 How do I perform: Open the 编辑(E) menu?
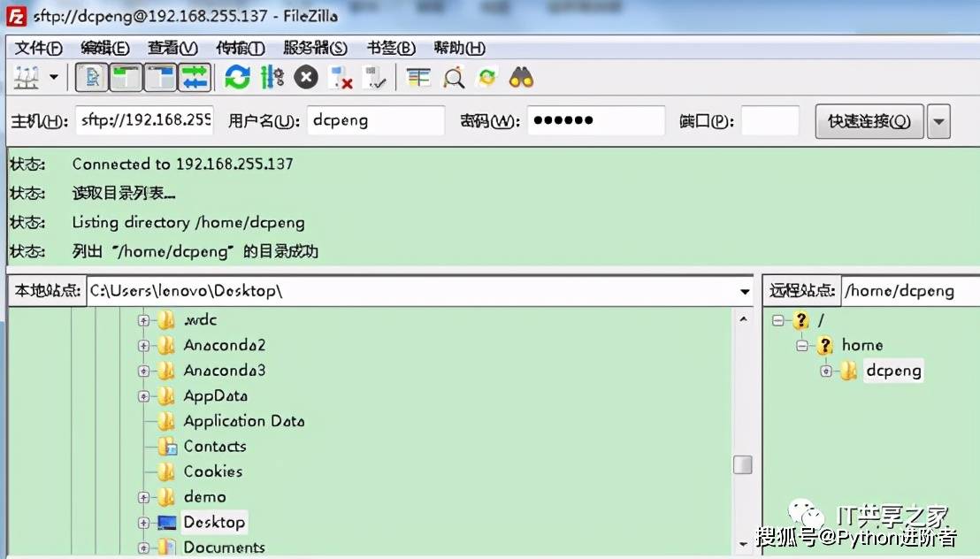point(105,48)
